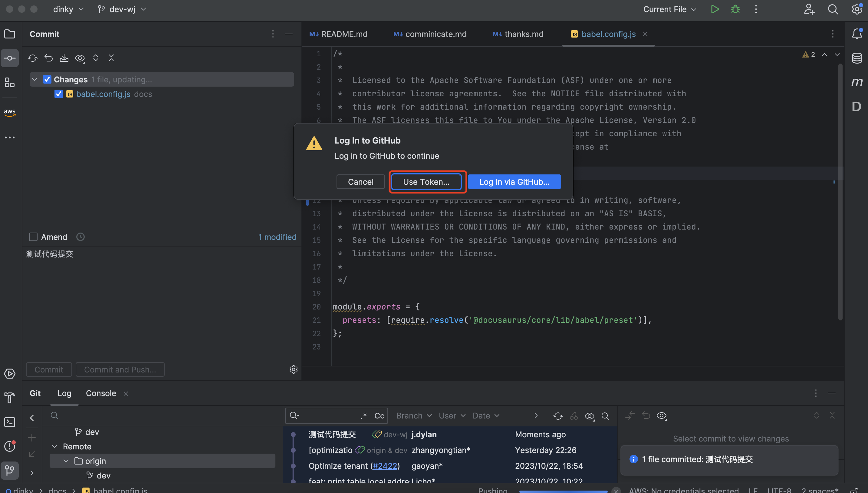The height and width of the screenshot is (493, 868).
Task: Open the AWS Toolkit sidebar icon
Action: tap(9, 112)
